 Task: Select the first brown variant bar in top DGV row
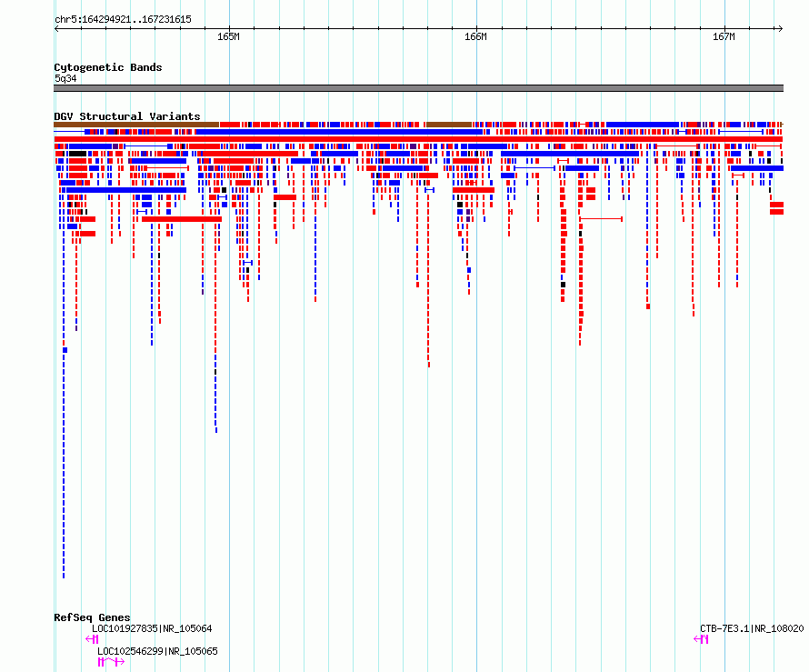[x=136, y=125]
